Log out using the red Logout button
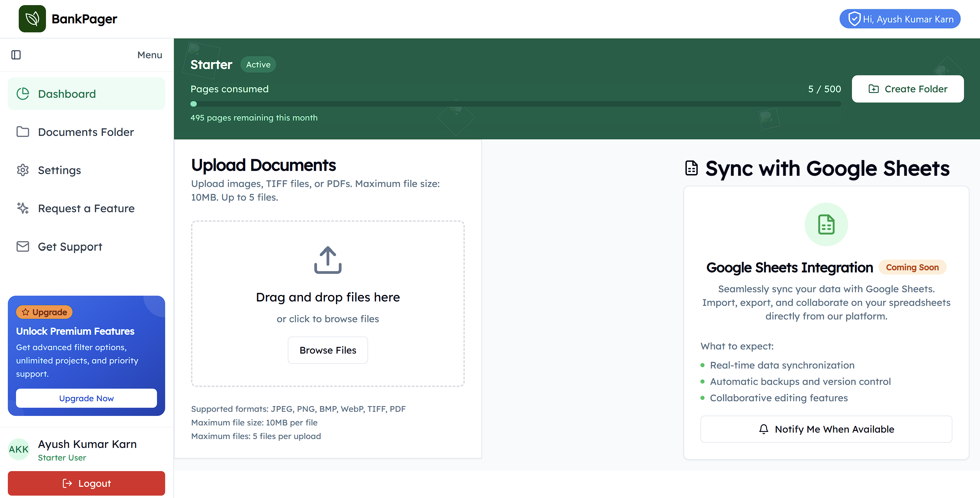The image size is (980, 498). [x=86, y=483]
